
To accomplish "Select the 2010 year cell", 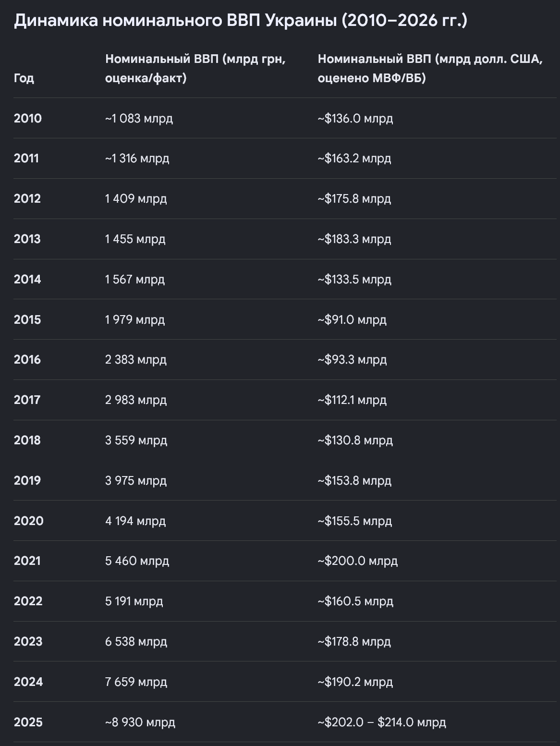I will tap(28, 118).
